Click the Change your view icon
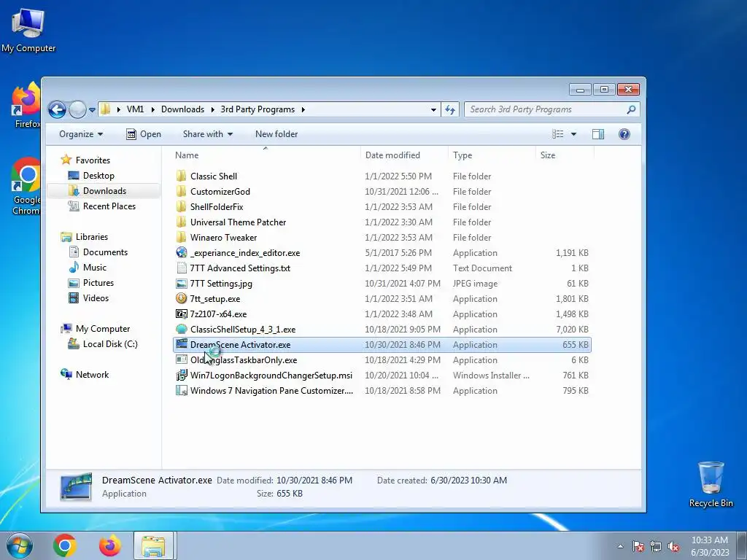The height and width of the screenshot is (560, 747). click(x=558, y=134)
